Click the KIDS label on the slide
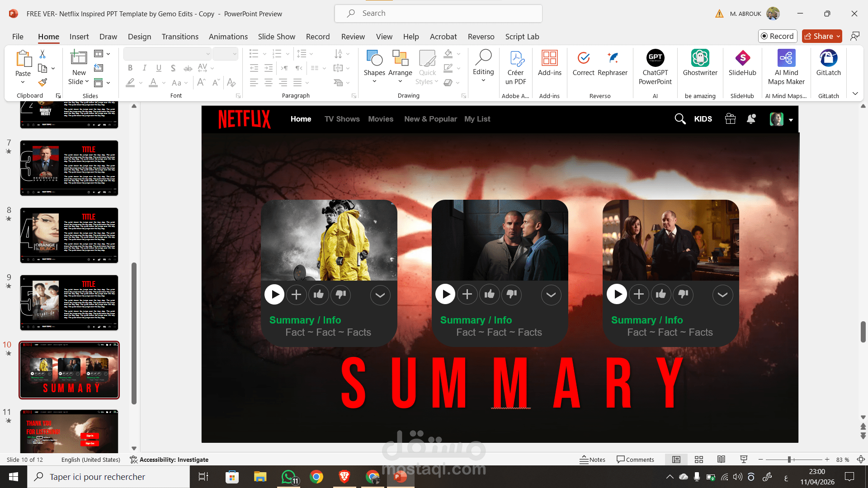 point(703,119)
